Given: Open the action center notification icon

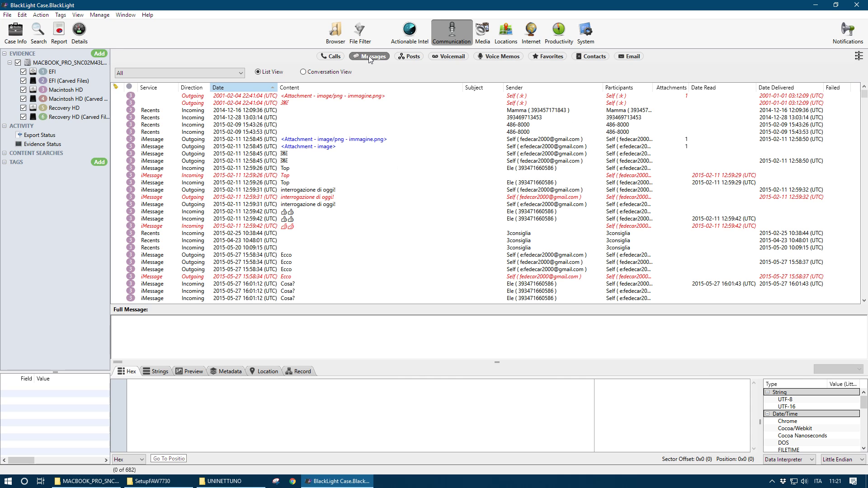Looking at the screenshot, I should [853, 481].
